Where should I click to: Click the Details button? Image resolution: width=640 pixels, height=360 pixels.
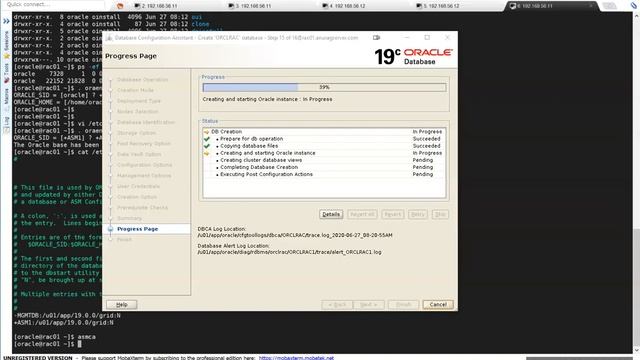pos(331,214)
